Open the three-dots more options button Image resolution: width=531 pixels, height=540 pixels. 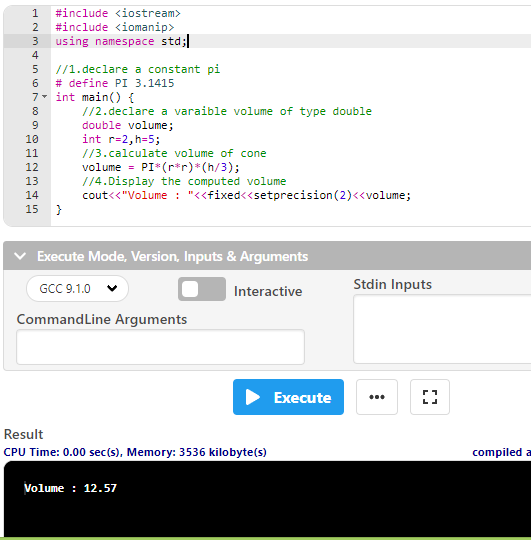click(377, 397)
